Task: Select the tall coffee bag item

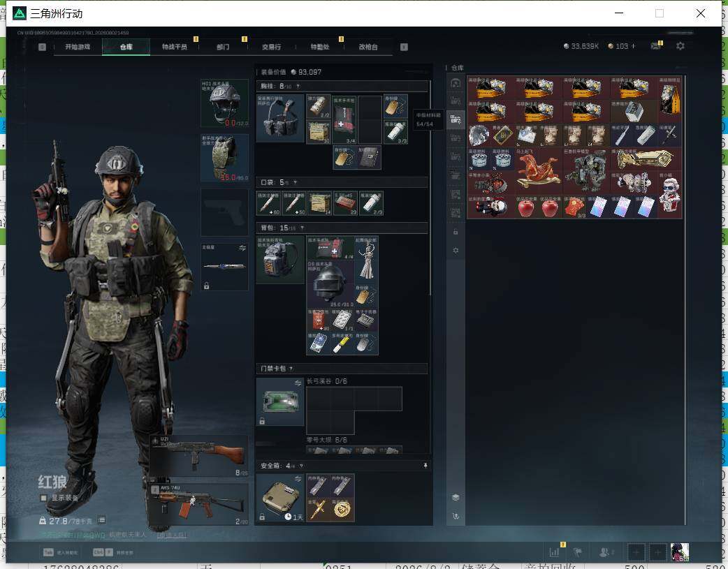Action: click(670, 99)
